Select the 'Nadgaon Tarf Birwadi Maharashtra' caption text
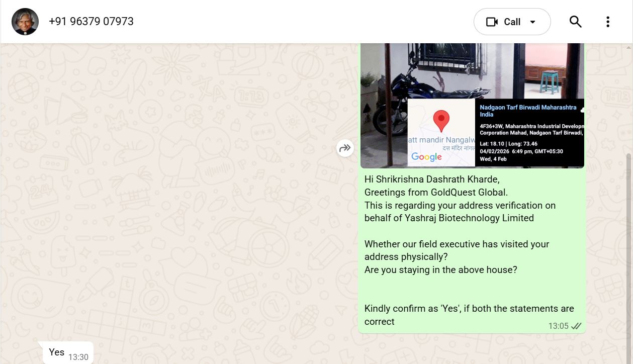Image resolution: width=633 pixels, height=364 pixels. point(528,111)
